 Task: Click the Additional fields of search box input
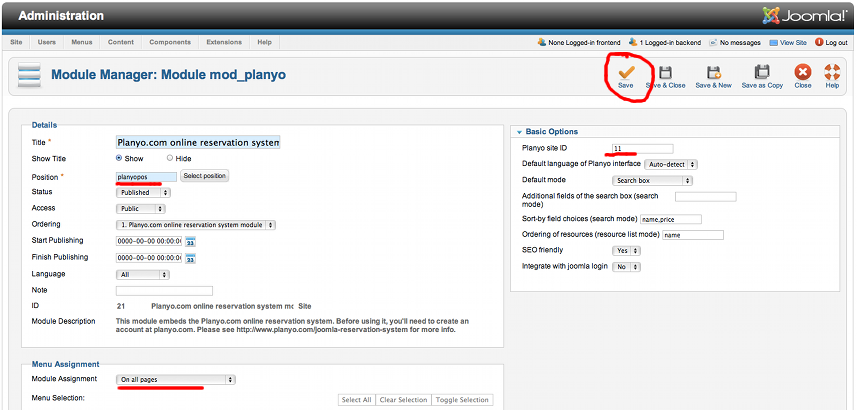point(706,197)
